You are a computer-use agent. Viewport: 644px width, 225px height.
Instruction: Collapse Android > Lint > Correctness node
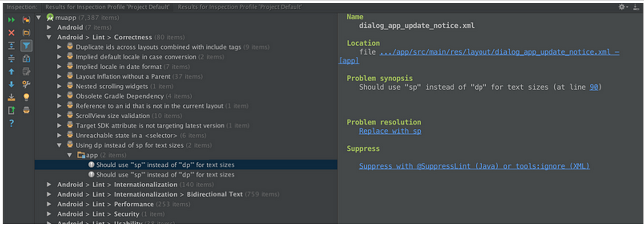tap(49, 37)
